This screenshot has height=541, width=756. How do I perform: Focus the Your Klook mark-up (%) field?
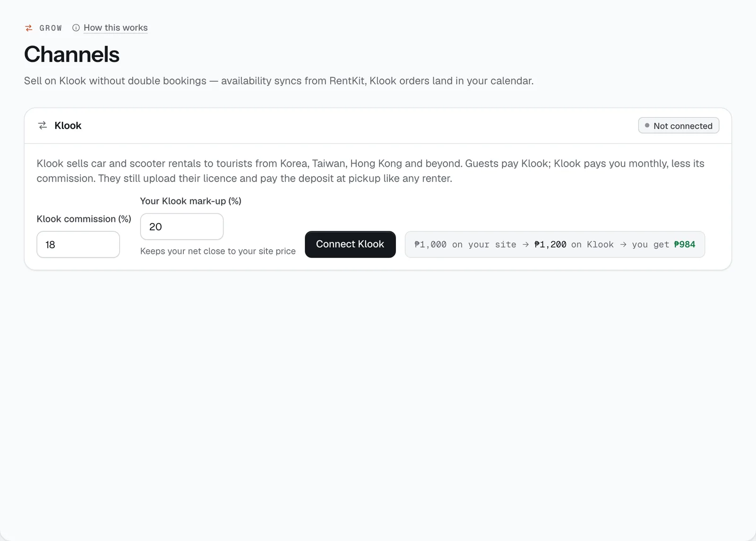click(x=182, y=227)
